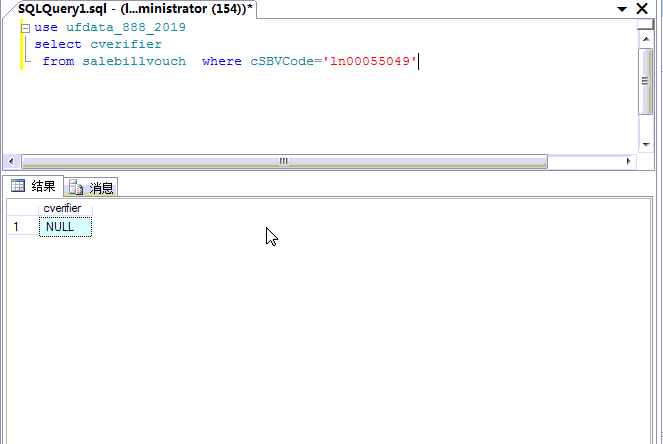
Task: Click the editor vertical scroll up arrow
Action: 646,39
